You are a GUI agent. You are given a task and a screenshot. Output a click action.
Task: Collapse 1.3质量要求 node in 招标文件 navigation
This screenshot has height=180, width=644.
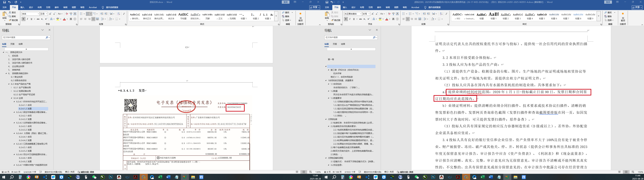point(328,98)
